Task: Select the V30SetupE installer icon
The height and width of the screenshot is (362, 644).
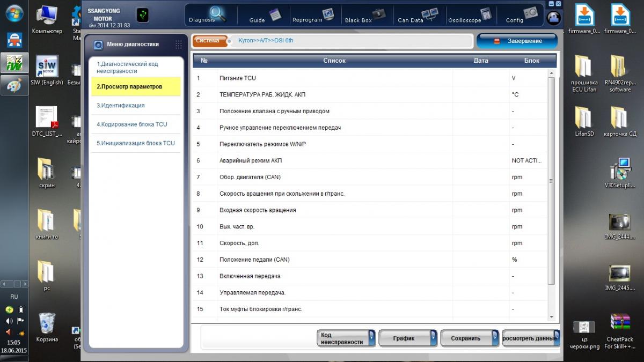Action: click(620, 173)
